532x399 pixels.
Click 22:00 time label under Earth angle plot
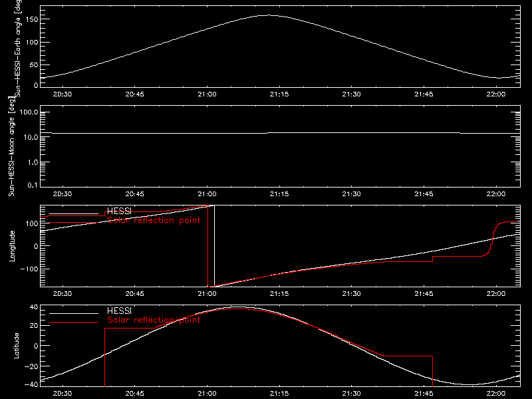pos(496,94)
